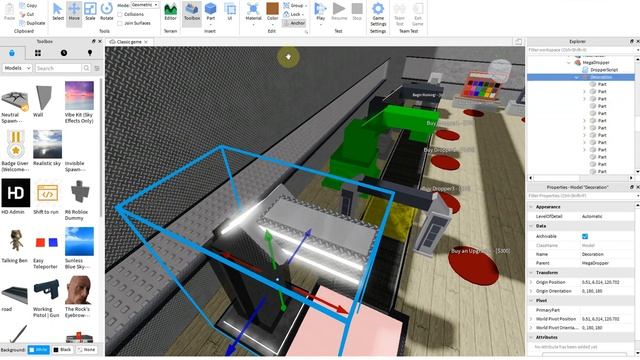This screenshot has width=640, height=360.
Task: Switch to Toolbox Marketplace tab
Action: [x=12, y=53]
